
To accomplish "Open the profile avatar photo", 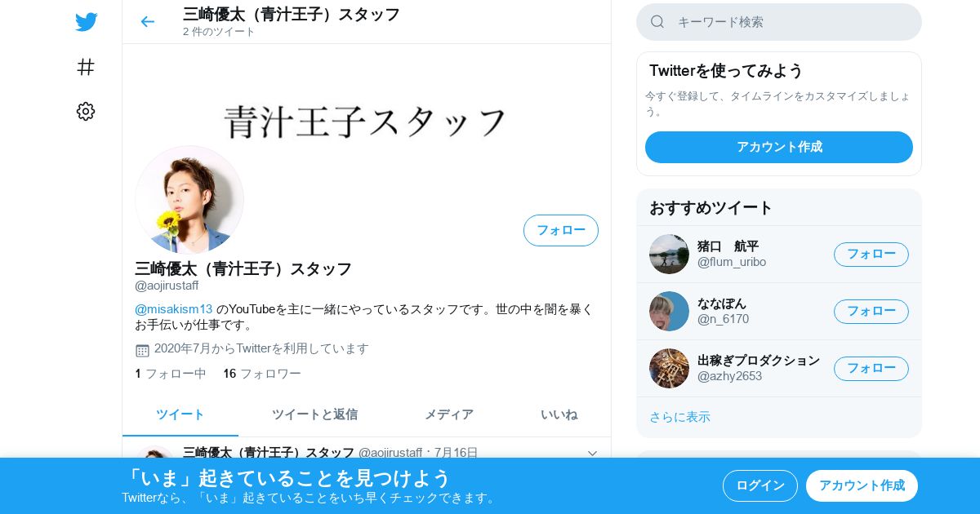I will (x=189, y=200).
